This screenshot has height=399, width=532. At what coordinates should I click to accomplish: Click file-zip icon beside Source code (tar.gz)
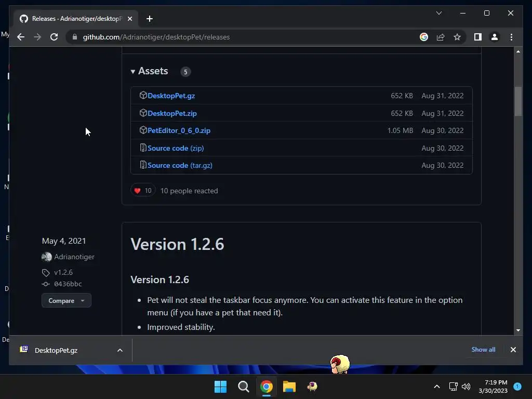143,165
